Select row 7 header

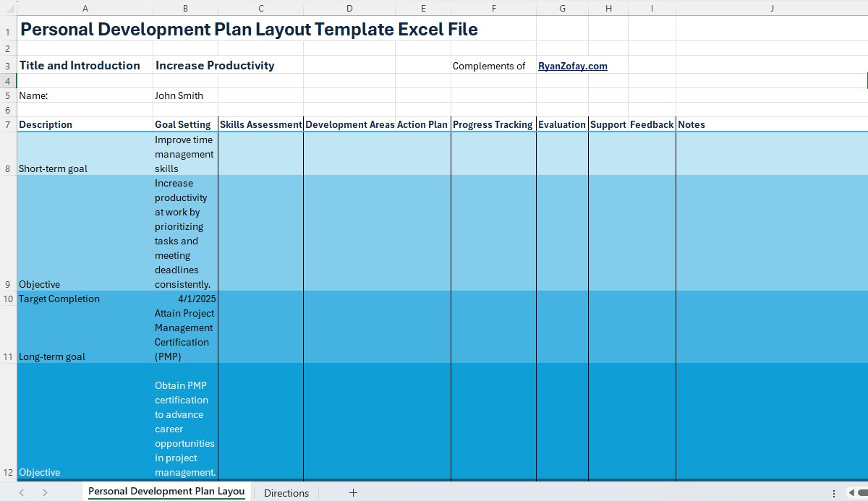pyautogui.click(x=7, y=124)
